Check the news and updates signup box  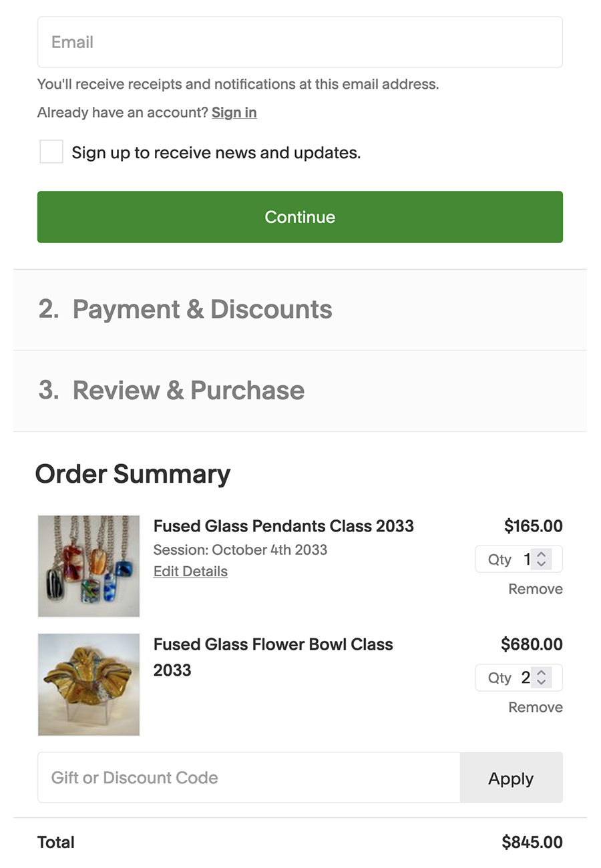51,152
